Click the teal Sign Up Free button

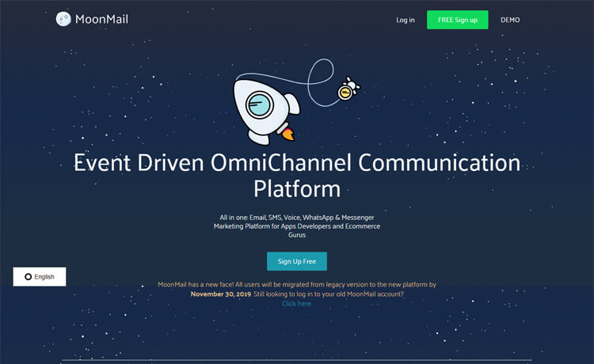297,261
